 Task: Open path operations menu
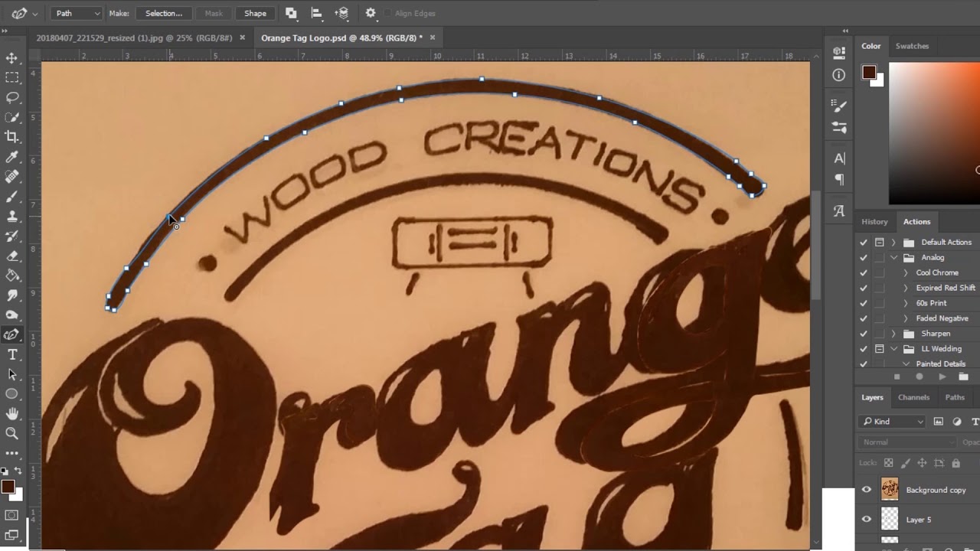click(291, 13)
